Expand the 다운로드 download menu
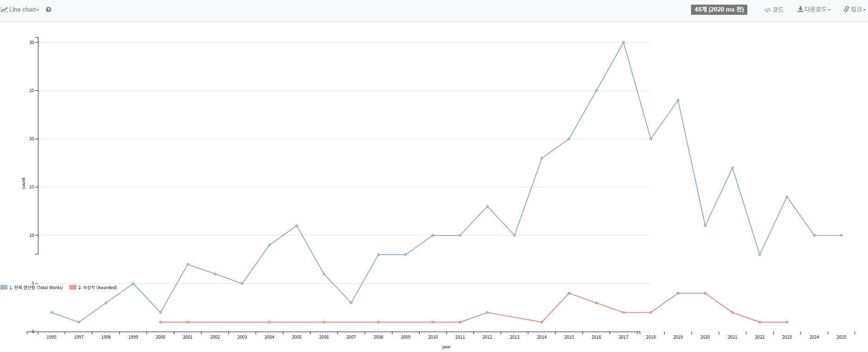The image size is (868, 352). click(814, 9)
